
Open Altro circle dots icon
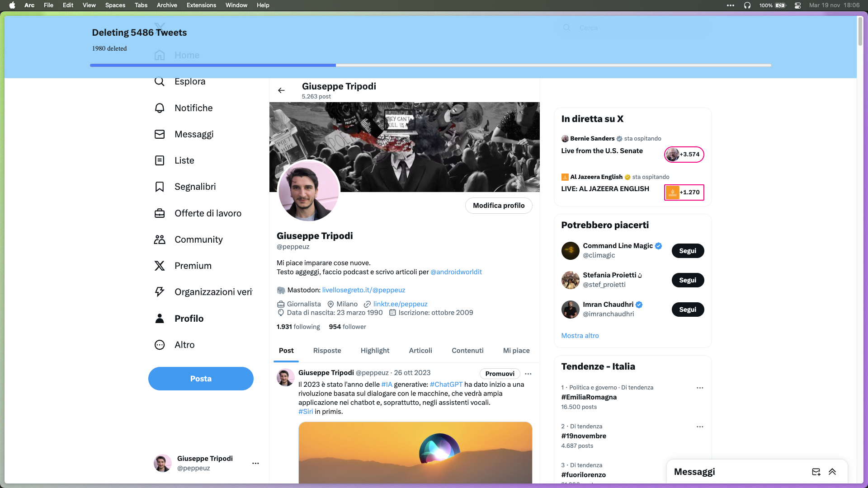point(160,345)
